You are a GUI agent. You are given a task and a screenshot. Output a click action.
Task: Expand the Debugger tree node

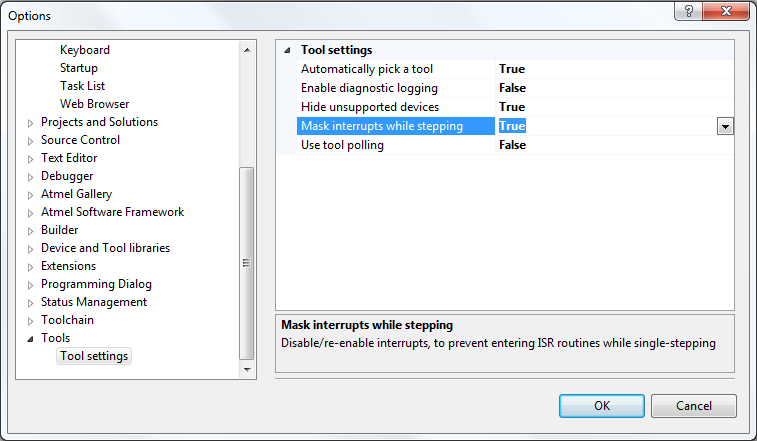pos(30,177)
